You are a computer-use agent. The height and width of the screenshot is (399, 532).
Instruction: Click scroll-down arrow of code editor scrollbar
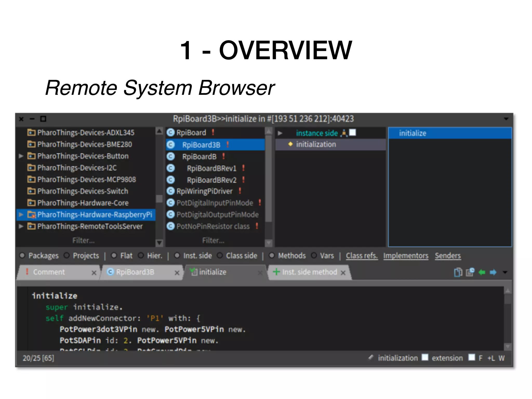508,347
